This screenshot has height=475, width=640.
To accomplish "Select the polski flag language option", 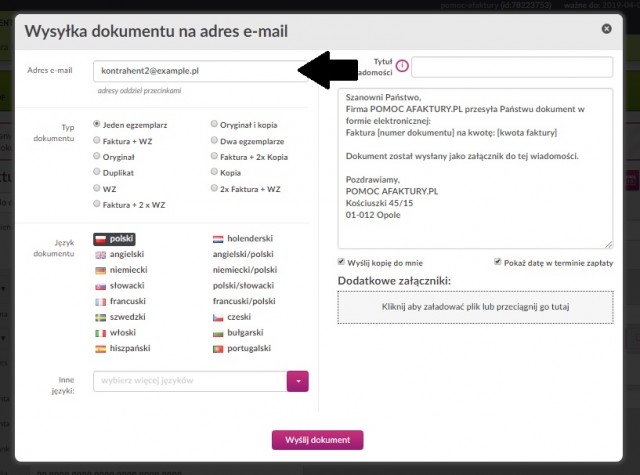I will click(x=114, y=239).
